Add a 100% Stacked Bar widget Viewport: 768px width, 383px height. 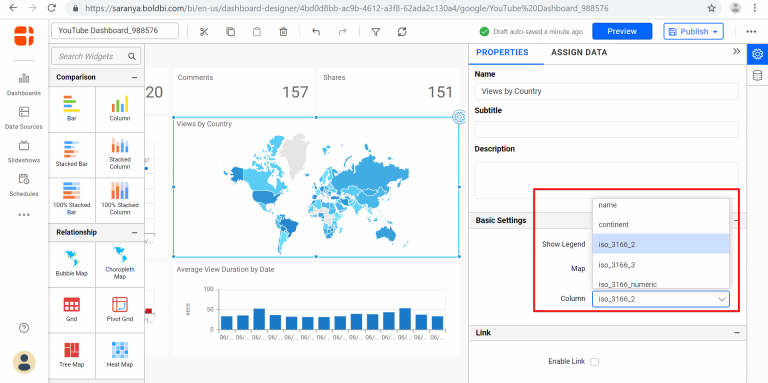pos(72,200)
